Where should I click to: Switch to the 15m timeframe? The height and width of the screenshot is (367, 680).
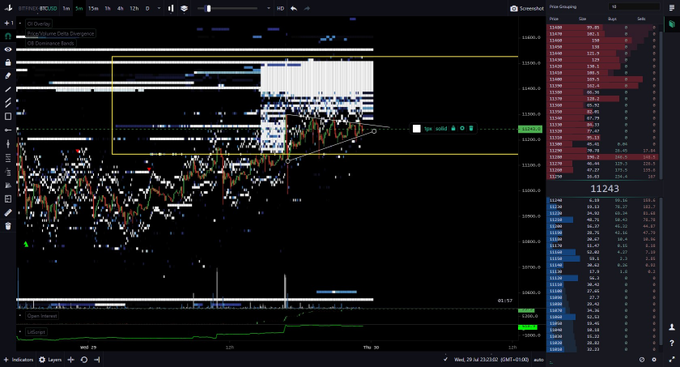pyautogui.click(x=93, y=8)
